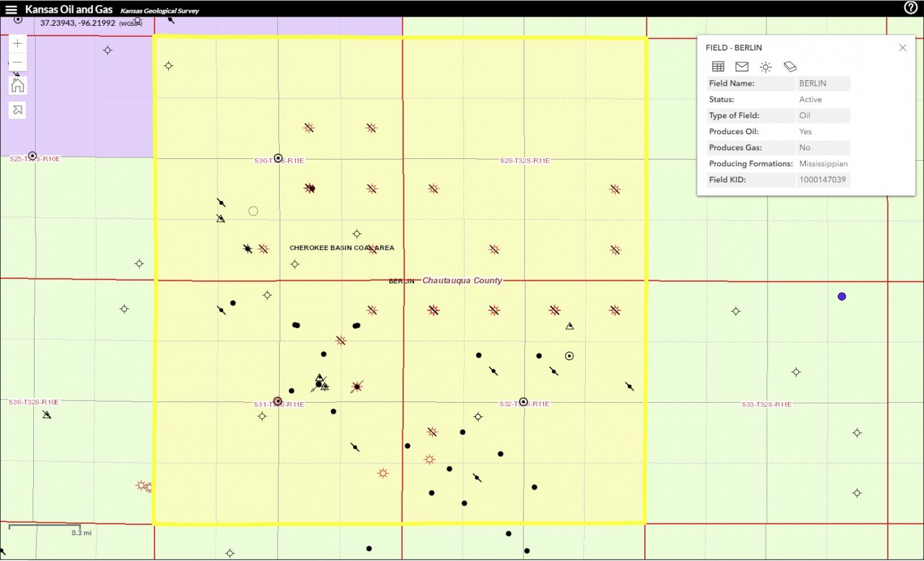Open the hamburger main menu
Image resolution: width=924 pixels, height=561 pixels.
(11, 9)
